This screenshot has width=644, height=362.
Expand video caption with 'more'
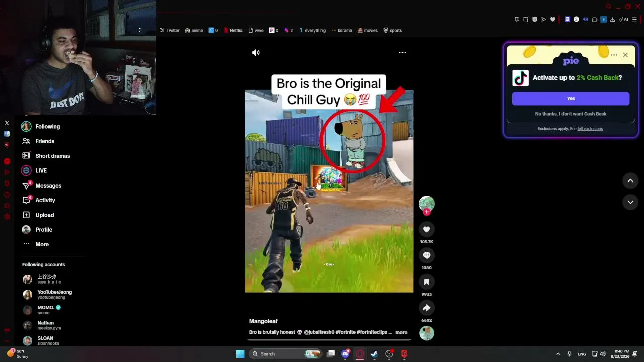401,332
